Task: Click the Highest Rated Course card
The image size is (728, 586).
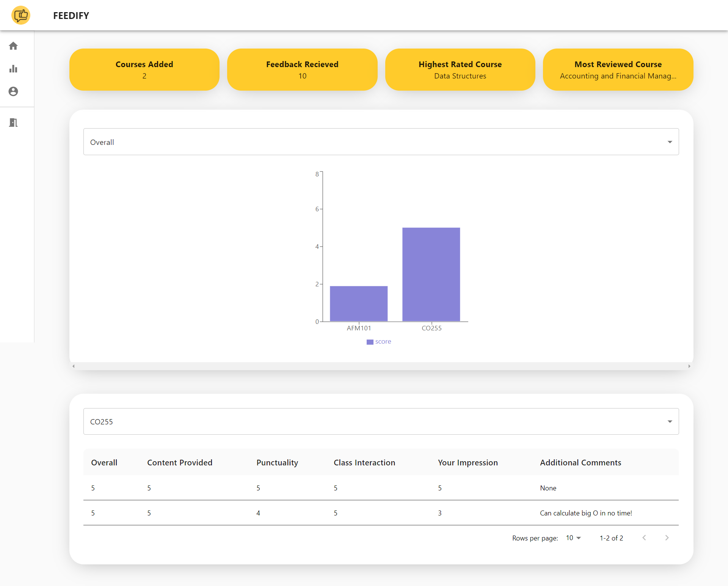Action: pyautogui.click(x=460, y=70)
